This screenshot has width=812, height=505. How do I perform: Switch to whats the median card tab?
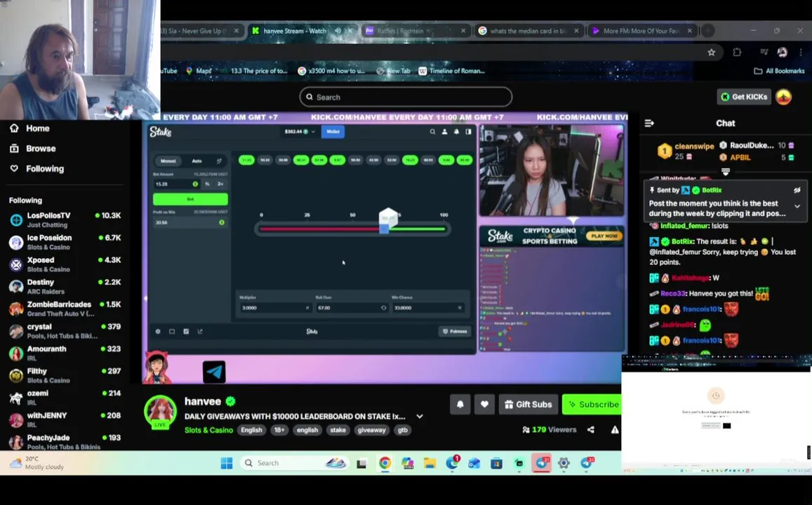[x=527, y=31]
